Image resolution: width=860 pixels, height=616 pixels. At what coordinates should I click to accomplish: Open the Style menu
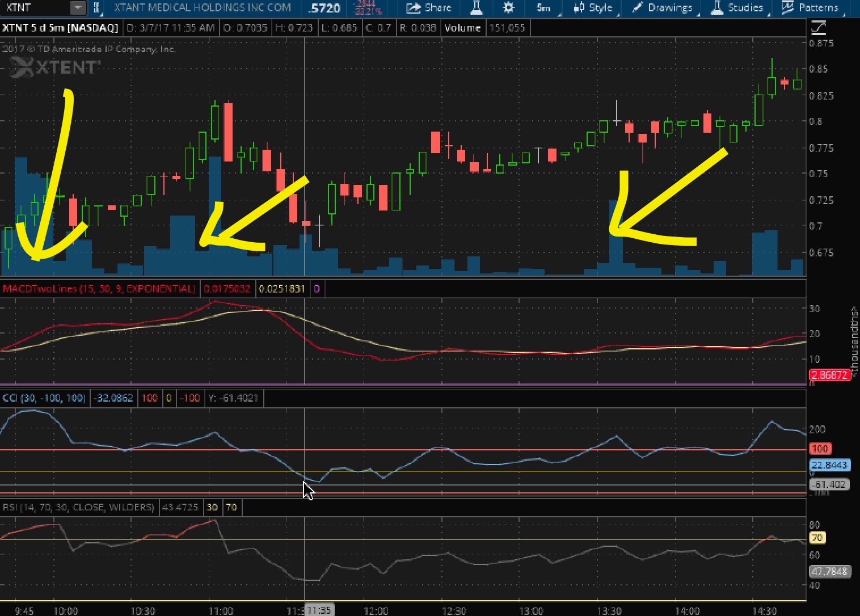593,8
